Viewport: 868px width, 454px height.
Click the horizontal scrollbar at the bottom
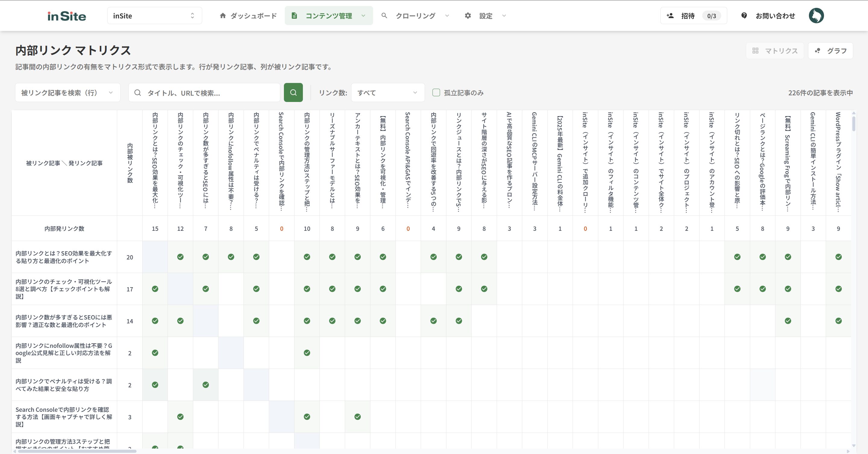pos(77,451)
